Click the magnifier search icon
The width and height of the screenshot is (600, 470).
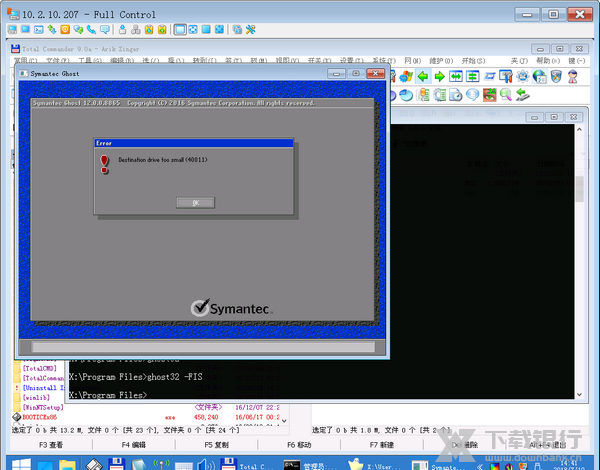pyautogui.click(x=505, y=95)
